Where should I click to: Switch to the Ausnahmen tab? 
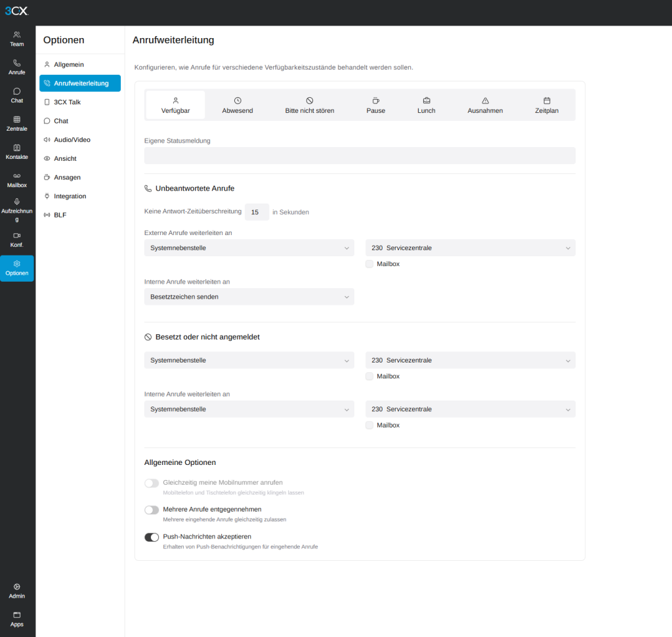pos(485,105)
